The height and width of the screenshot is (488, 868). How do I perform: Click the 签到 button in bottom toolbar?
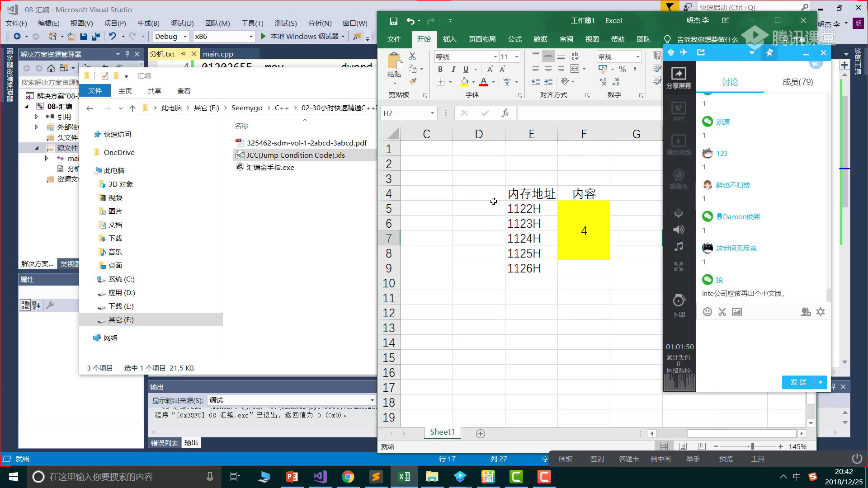[x=597, y=459]
